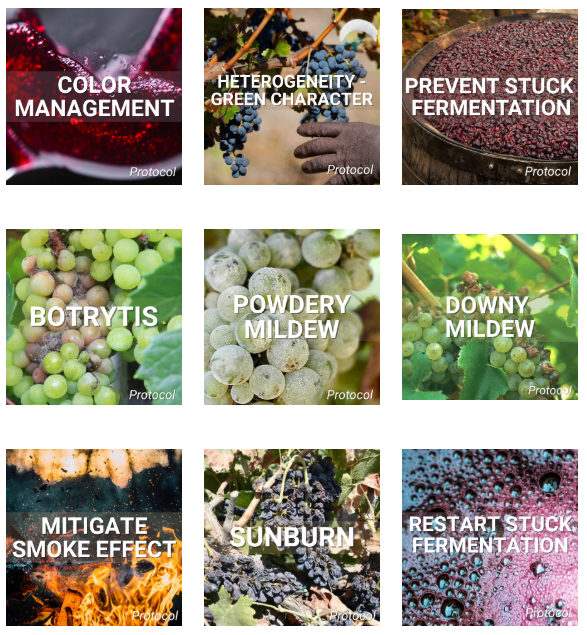This screenshot has width=587, height=635.
Task: Open Mitigate Smoke Effect protocol tile
Action: pyautogui.click(x=94, y=537)
